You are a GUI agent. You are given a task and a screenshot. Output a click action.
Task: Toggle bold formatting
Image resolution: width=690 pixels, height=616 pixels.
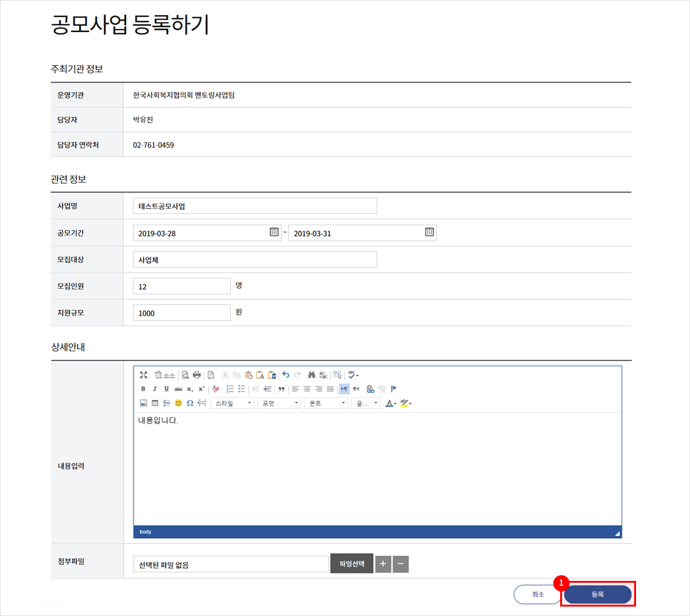[143, 389]
